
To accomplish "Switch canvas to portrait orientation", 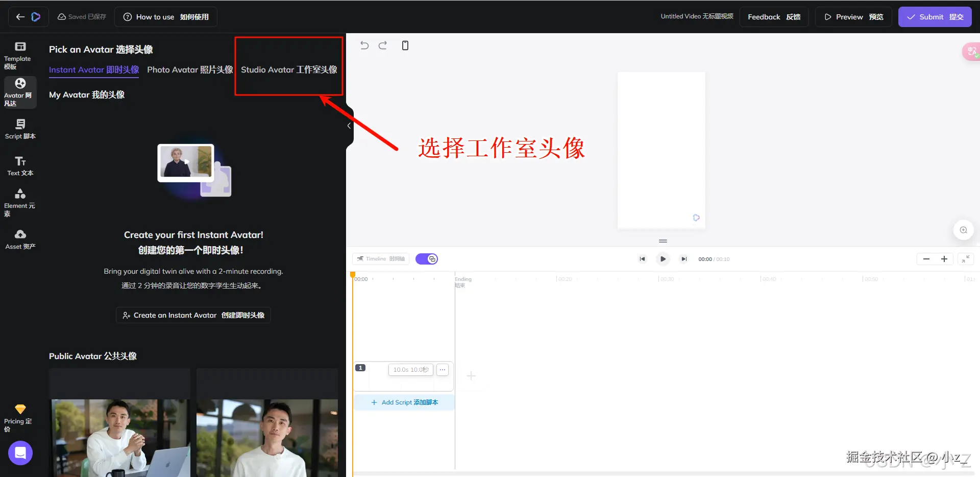I will [405, 45].
